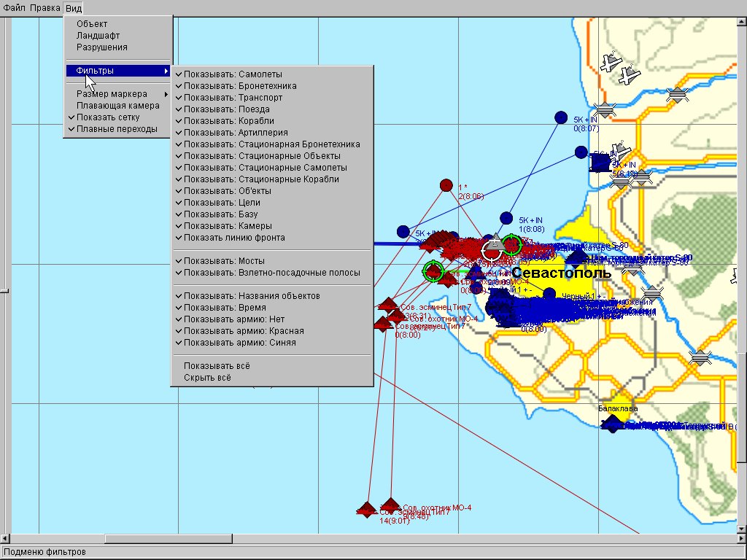Select the blue waypoint 5K+IN 0(8:07)
Viewport: 747px width, 560px height.
[560, 117]
